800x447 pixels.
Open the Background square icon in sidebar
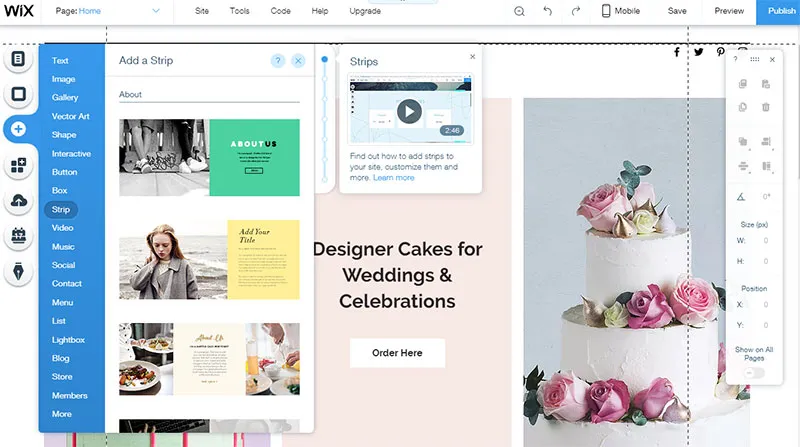click(18, 94)
